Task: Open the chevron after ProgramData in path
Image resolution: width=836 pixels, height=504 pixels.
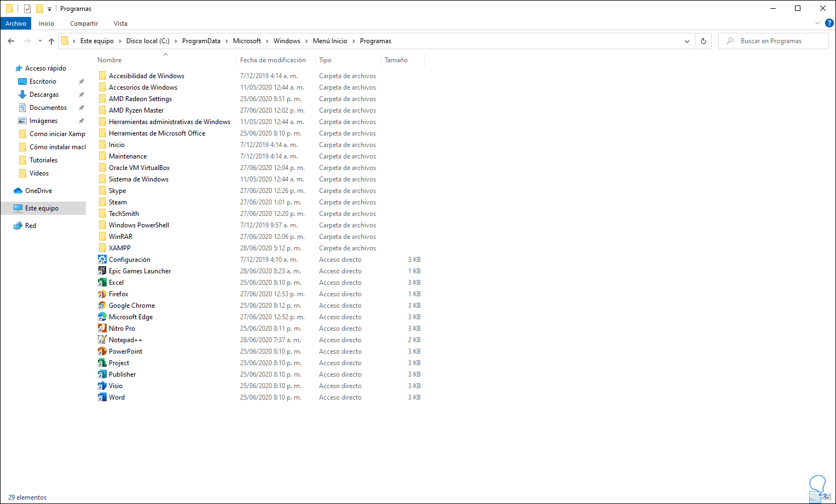Action: pos(227,41)
